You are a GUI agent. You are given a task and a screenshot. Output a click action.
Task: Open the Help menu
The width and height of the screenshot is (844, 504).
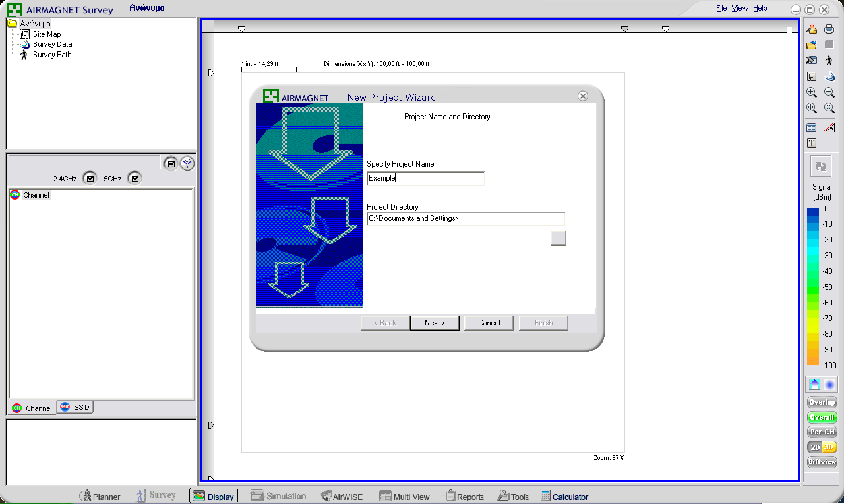pos(760,8)
